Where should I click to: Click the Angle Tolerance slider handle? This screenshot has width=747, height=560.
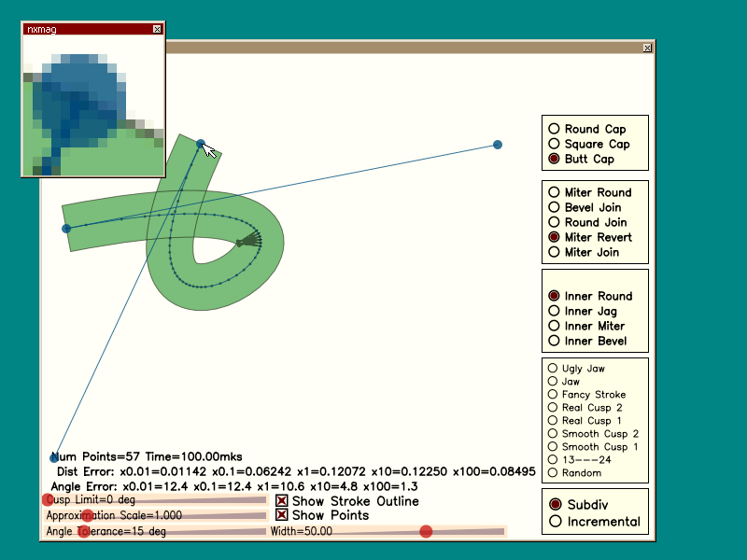pyautogui.click(x=84, y=531)
